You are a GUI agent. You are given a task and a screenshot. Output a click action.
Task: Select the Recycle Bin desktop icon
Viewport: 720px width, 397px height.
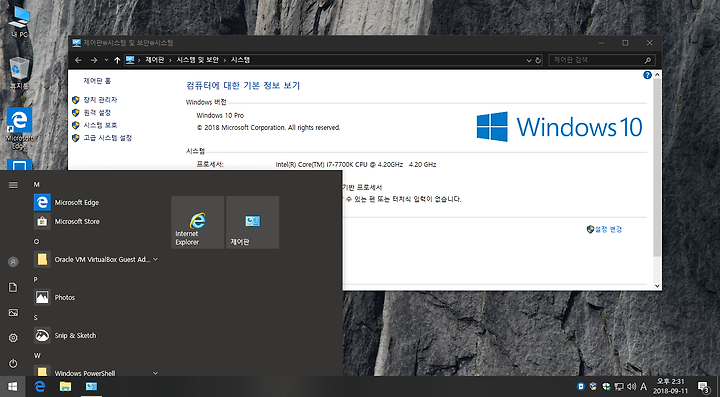[x=19, y=73]
